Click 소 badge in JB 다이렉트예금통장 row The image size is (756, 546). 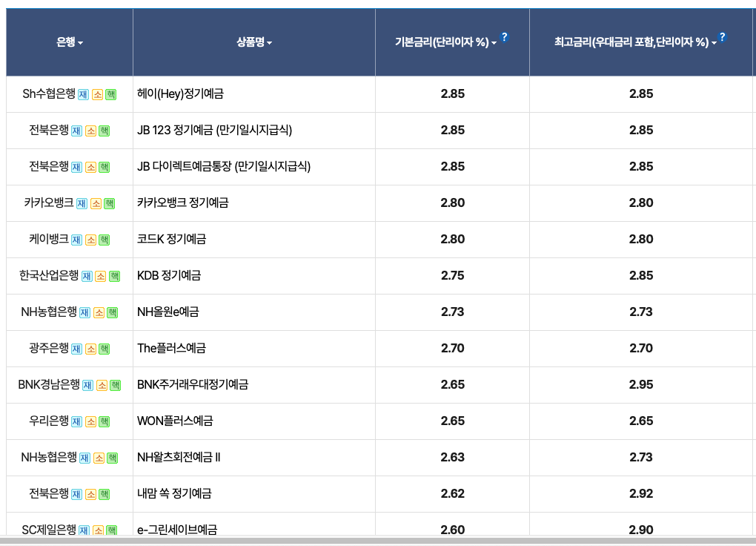(90, 167)
